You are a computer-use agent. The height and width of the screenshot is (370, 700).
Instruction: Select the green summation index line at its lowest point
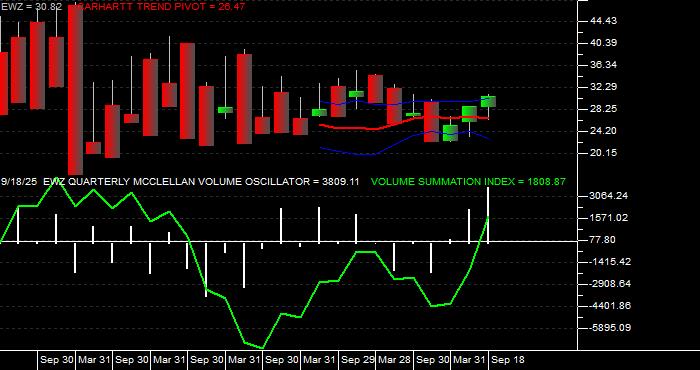point(262,347)
